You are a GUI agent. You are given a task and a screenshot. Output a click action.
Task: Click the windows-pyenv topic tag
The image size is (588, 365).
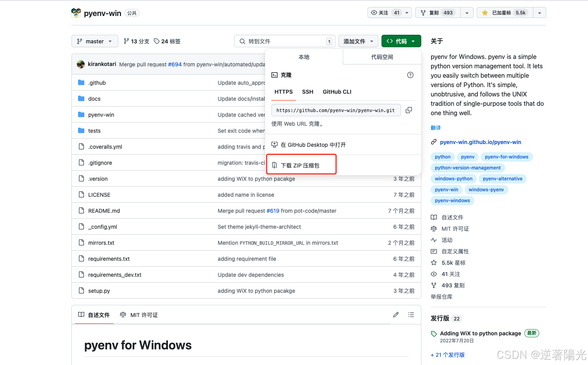486,190
